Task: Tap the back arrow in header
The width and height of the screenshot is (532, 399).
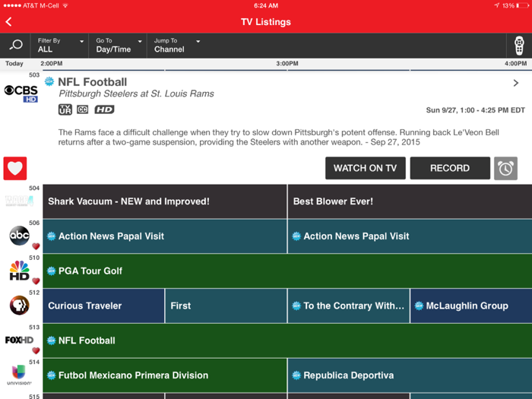Action: [9, 22]
